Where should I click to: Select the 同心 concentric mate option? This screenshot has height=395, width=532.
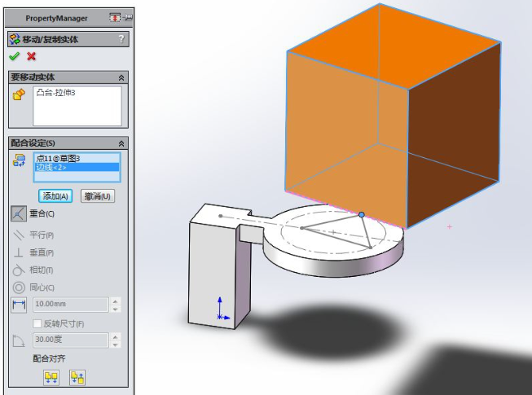click(x=33, y=287)
